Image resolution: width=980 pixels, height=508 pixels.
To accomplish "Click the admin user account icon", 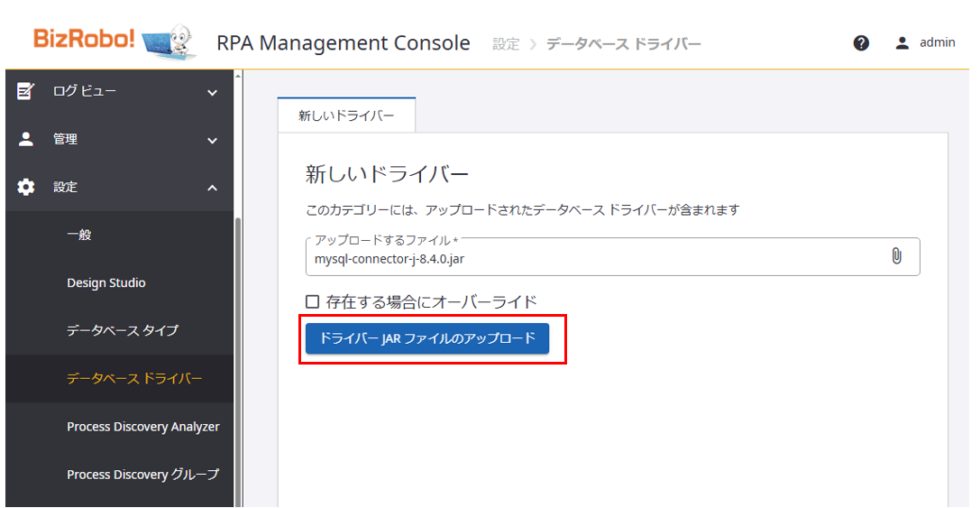I will click(x=902, y=43).
